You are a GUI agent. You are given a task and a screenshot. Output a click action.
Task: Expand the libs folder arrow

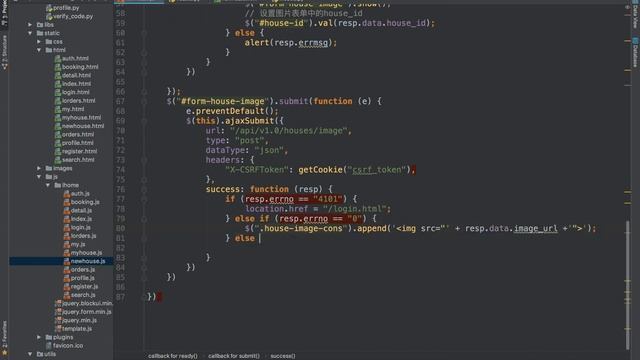[30, 25]
